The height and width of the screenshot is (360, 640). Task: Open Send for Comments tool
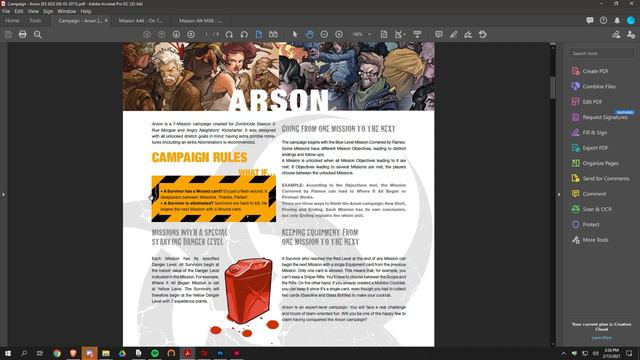tap(600, 178)
